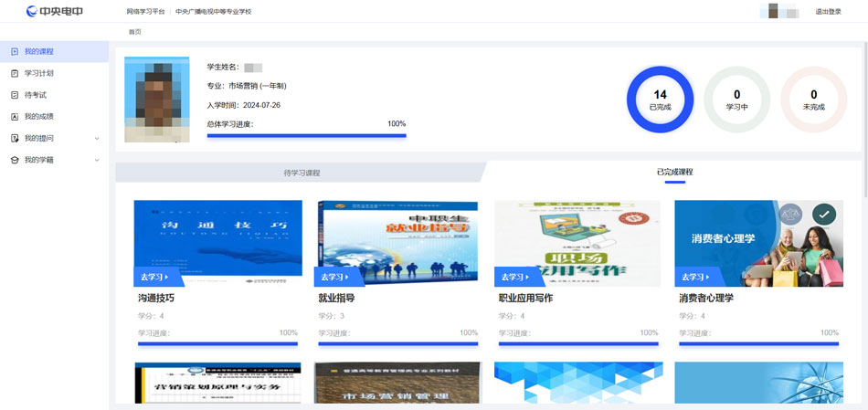Select the 待考试 sidebar icon
This screenshot has width=868, height=410.
click(x=15, y=95)
